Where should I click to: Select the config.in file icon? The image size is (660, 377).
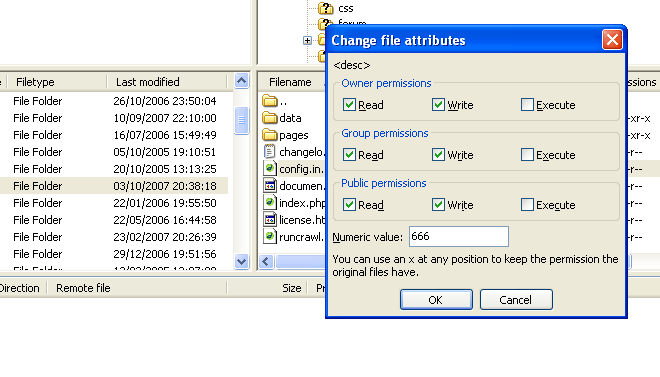269,168
